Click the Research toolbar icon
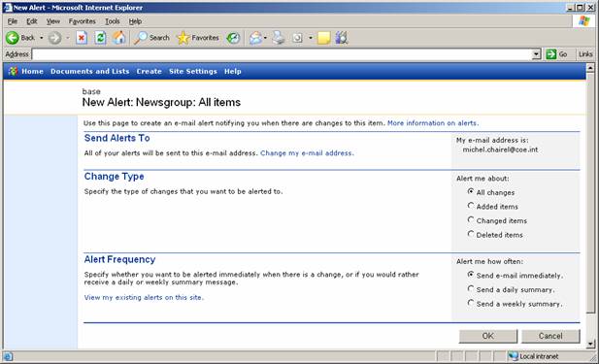This screenshot has height=364, width=599. pos(342,38)
